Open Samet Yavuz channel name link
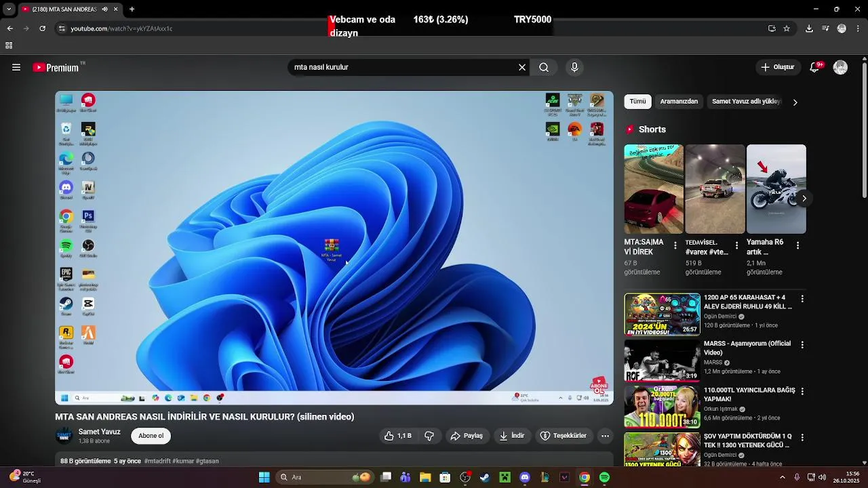868x488 pixels. [99, 432]
